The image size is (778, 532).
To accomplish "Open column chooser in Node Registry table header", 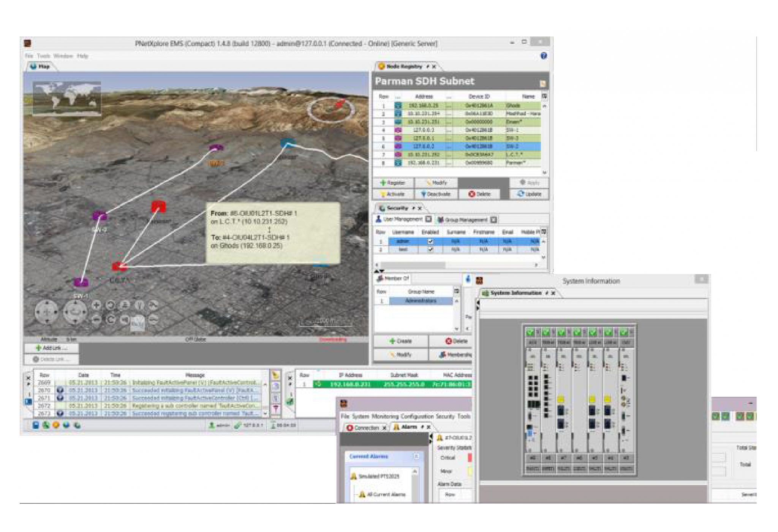I will [544, 96].
